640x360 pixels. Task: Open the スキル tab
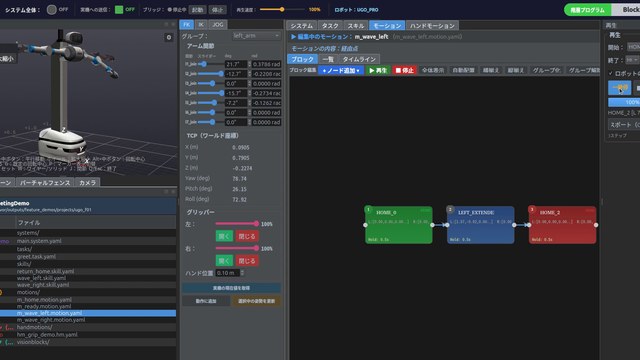pyautogui.click(x=356, y=25)
